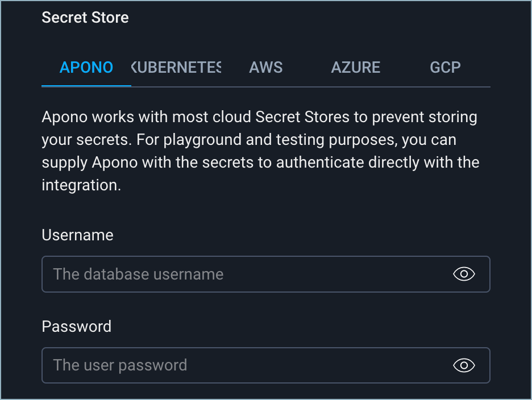
Task: Click "The database username" placeholder text
Action: (138, 274)
